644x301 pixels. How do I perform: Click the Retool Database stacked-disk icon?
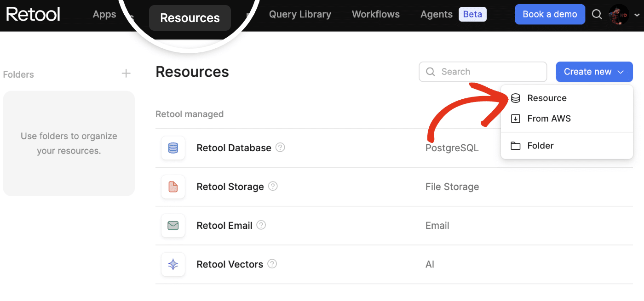tap(173, 148)
